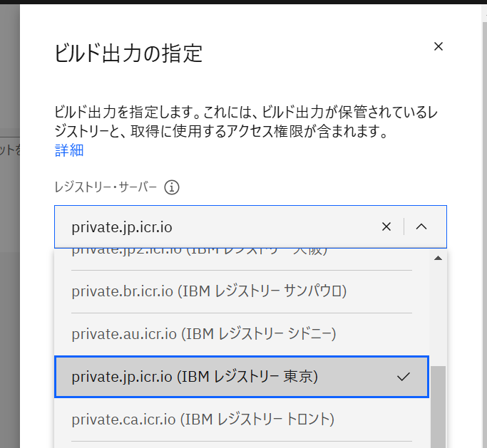Screen dimensions: 487x448
Task: Click the レジストリー・サーバー field label
Action: (106, 188)
